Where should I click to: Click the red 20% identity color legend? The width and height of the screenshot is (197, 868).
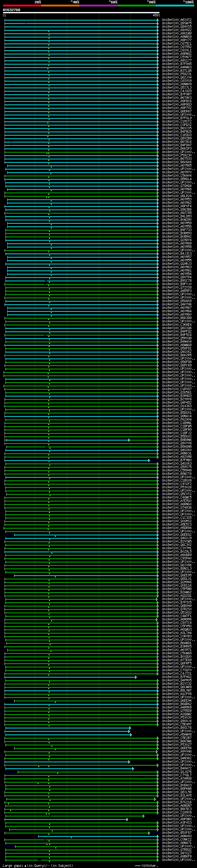point(22,6)
